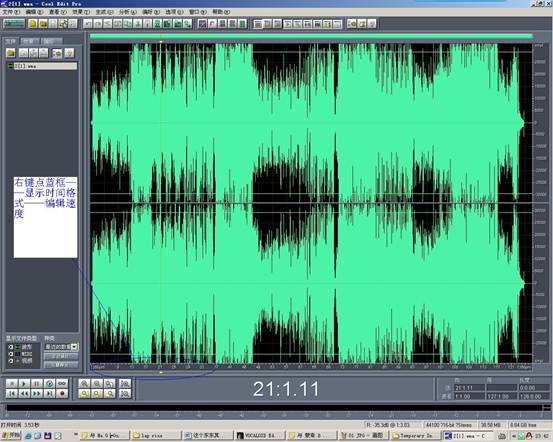Toggle the 视频 video file type checkbox

(11, 361)
